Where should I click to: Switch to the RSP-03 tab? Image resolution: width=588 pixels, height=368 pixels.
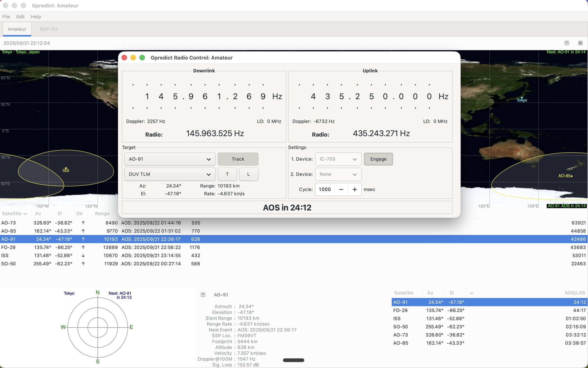coord(48,29)
